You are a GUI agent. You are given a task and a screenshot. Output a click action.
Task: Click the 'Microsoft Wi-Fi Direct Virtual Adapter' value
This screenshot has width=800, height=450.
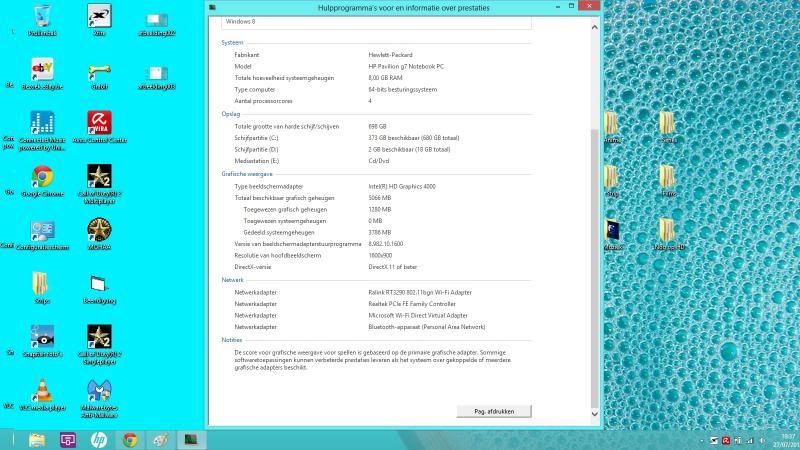[418, 315]
